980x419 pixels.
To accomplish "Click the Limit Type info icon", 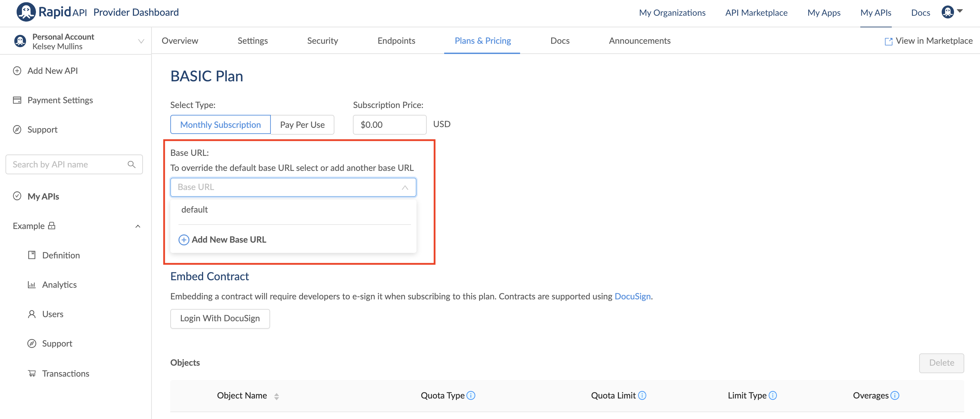I will [773, 395].
